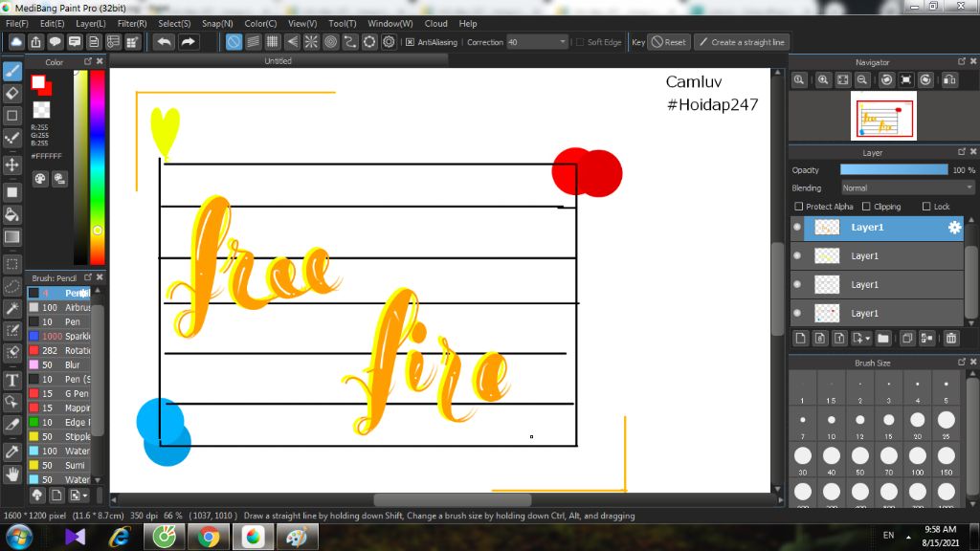The width and height of the screenshot is (980, 551).
Task: Enable the crisscross grid snap
Action: pyautogui.click(x=273, y=42)
